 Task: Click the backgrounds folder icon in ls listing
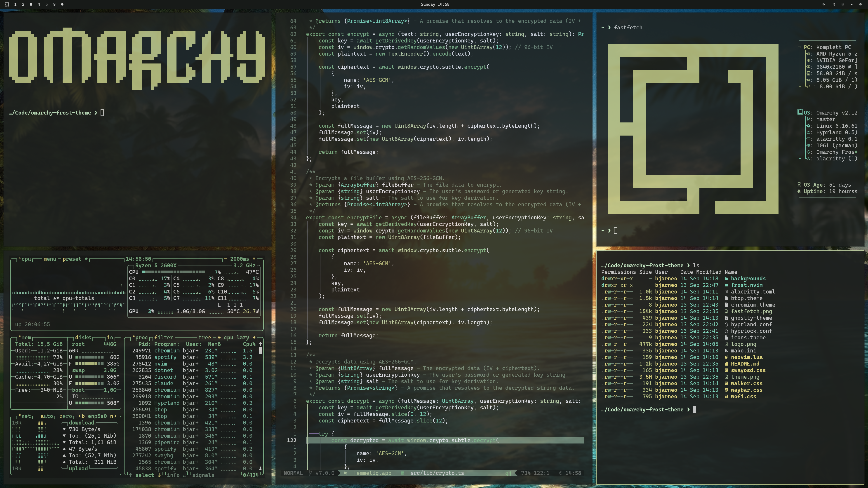point(726,279)
